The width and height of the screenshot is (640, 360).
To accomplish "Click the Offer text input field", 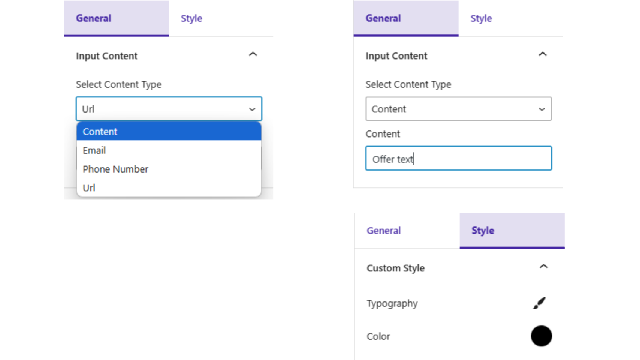I will [x=458, y=158].
